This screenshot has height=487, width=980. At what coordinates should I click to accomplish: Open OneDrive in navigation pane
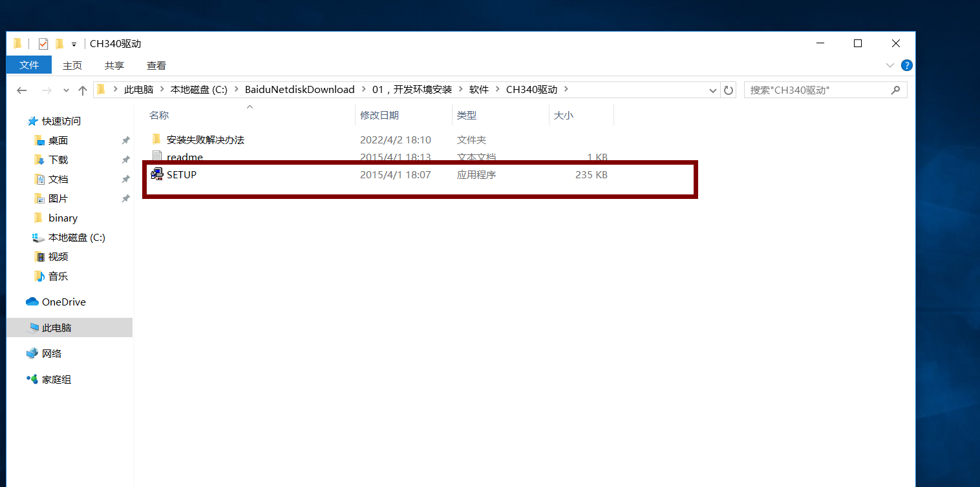pyautogui.click(x=63, y=302)
